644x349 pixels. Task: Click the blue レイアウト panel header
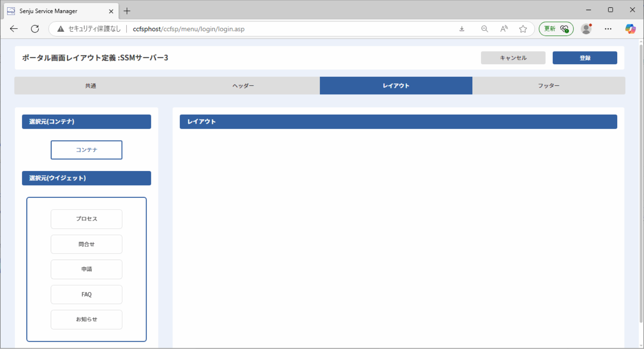(x=398, y=121)
